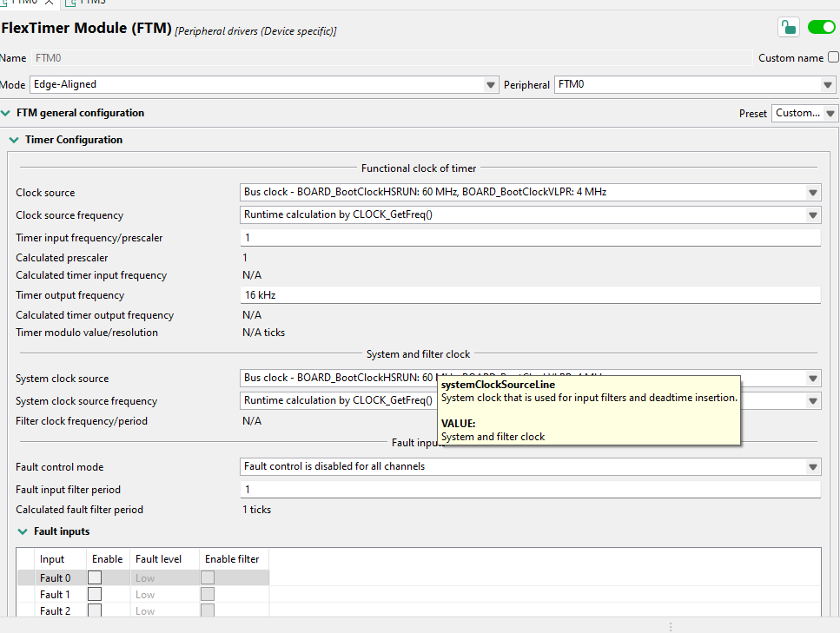The height and width of the screenshot is (633, 840).
Task: Switch to the FTM3 tab
Action: pyautogui.click(x=92, y=3)
